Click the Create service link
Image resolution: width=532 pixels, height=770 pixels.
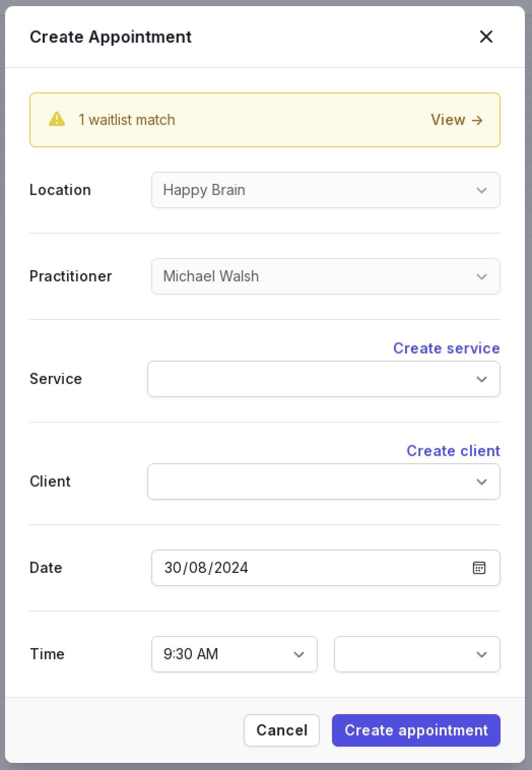pyautogui.click(x=446, y=348)
